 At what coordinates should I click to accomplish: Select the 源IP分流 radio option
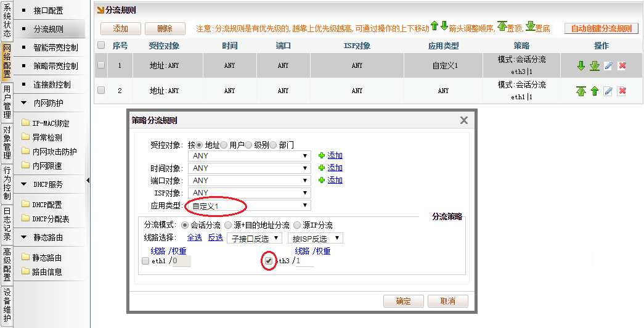298,225
